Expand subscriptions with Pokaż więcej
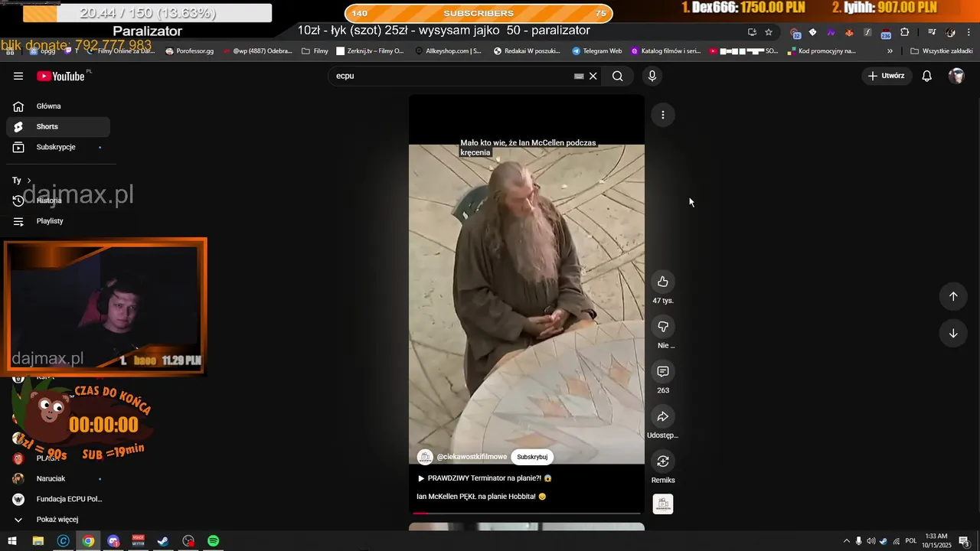 tap(58, 520)
